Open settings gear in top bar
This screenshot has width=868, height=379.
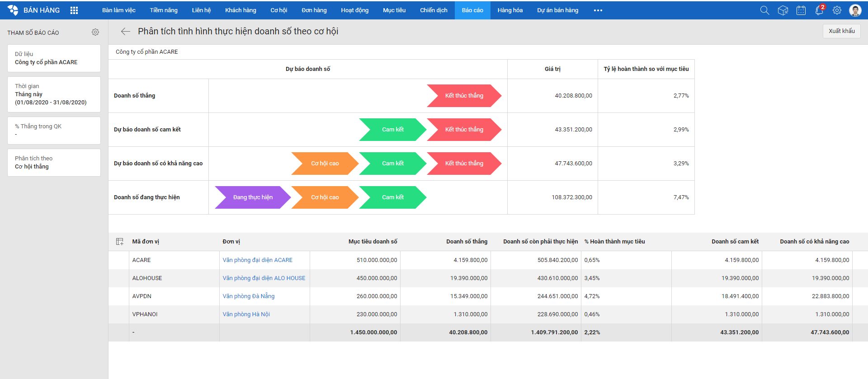[x=837, y=10]
